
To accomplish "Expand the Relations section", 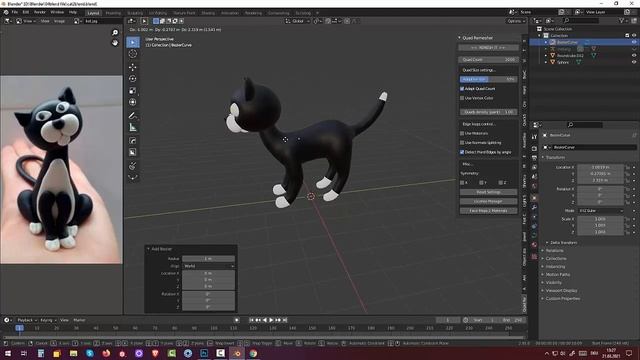I will tap(543, 251).
